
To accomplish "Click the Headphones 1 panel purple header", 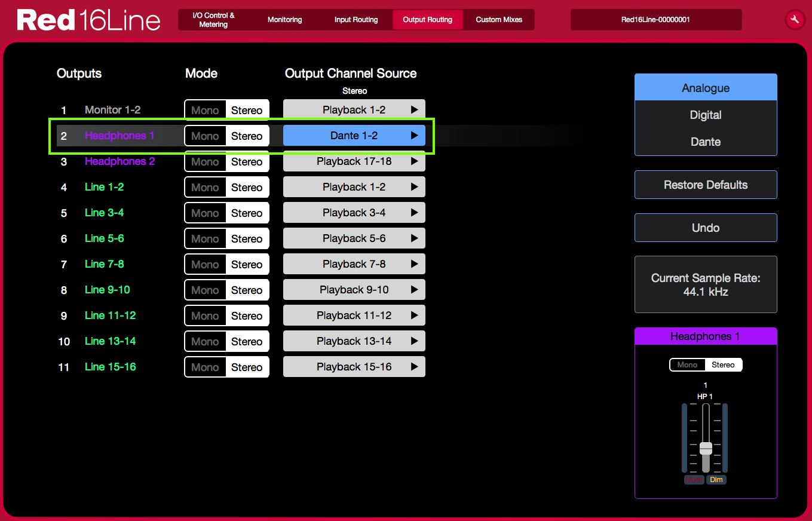I will pos(706,336).
